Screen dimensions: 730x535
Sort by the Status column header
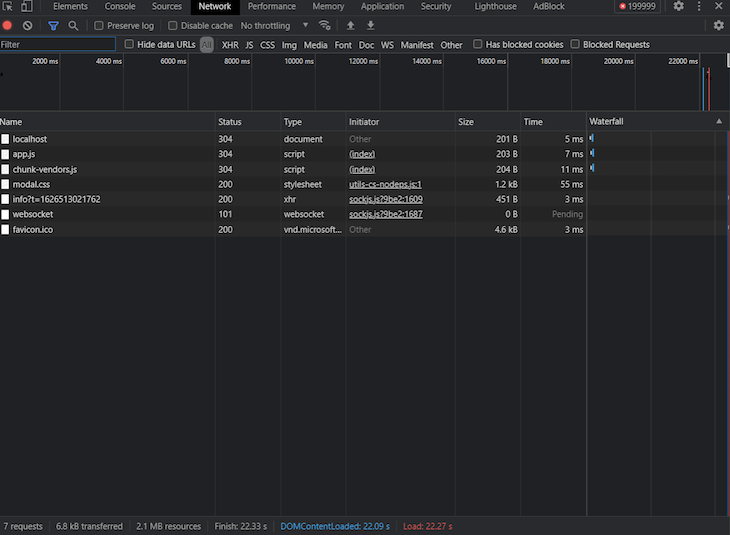248,122
